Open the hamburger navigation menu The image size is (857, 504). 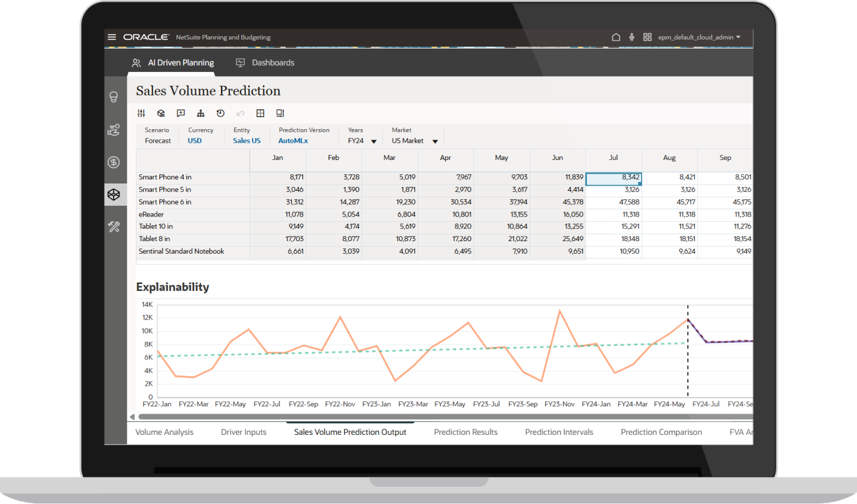click(x=111, y=37)
